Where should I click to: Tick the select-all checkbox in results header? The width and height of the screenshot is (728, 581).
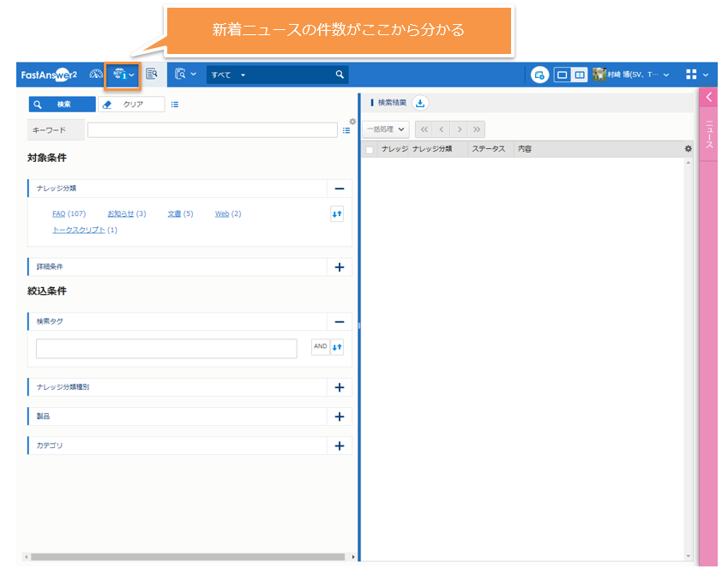coord(370,149)
